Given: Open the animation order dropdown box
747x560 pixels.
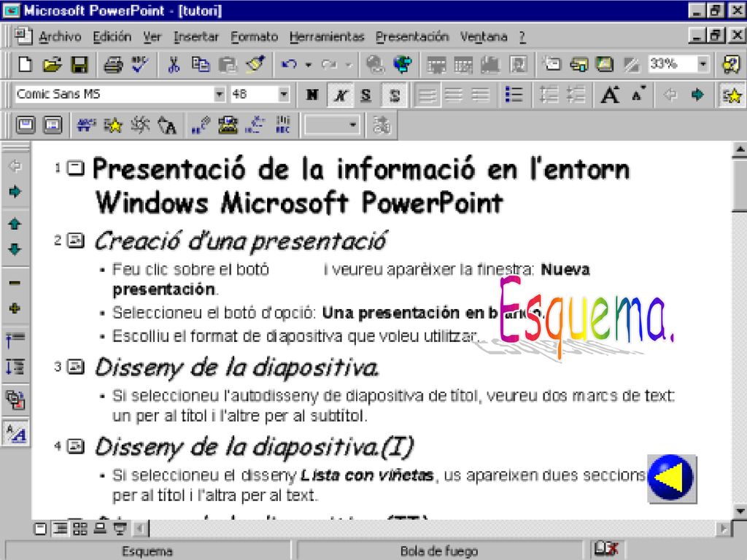Looking at the screenshot, I should click(332, 125).
